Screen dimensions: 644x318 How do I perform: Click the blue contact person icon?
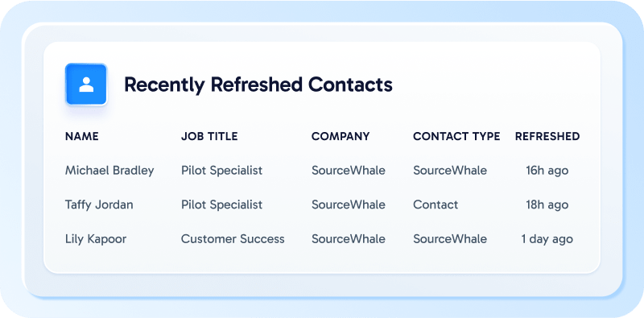pyautogui.click(x=86, y=85)
